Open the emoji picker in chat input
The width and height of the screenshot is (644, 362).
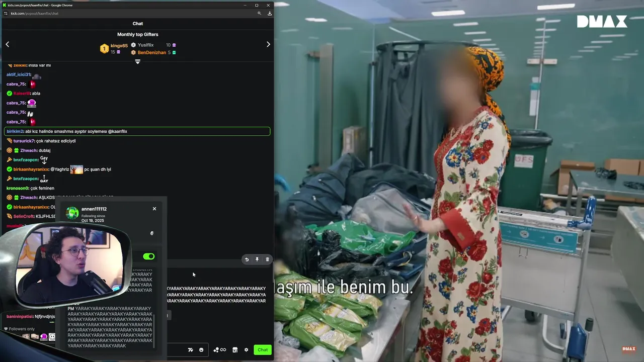(201, 350)
